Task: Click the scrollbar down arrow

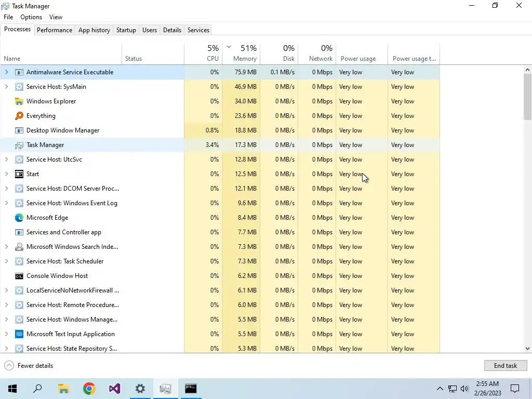Action: click(x=527, y=349)
